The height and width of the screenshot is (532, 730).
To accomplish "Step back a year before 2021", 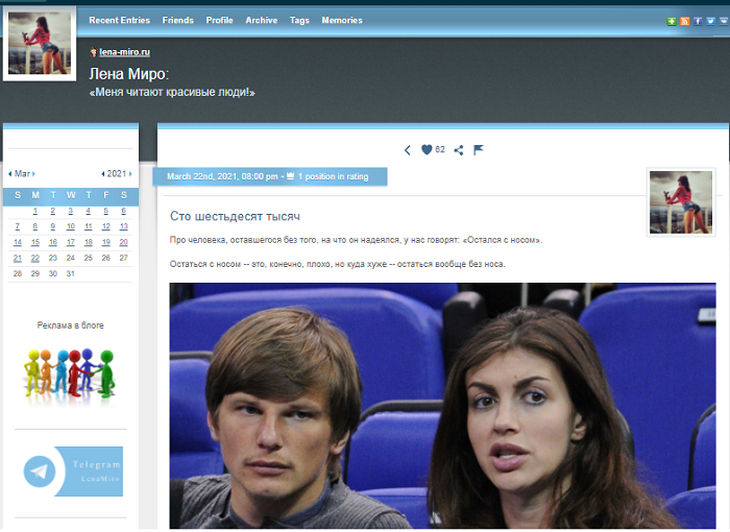I will (103, 174).
